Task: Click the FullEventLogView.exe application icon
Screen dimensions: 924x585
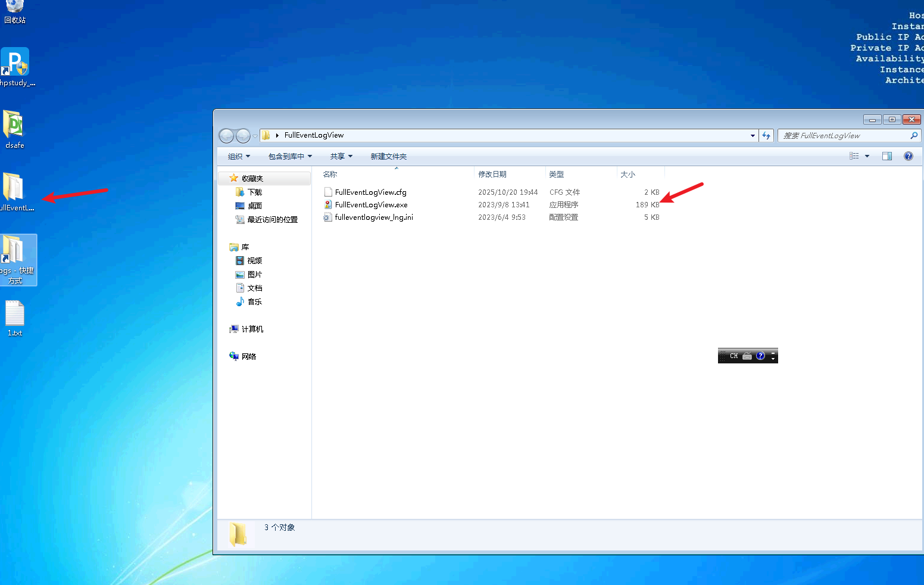Action: tap(328, 204)
